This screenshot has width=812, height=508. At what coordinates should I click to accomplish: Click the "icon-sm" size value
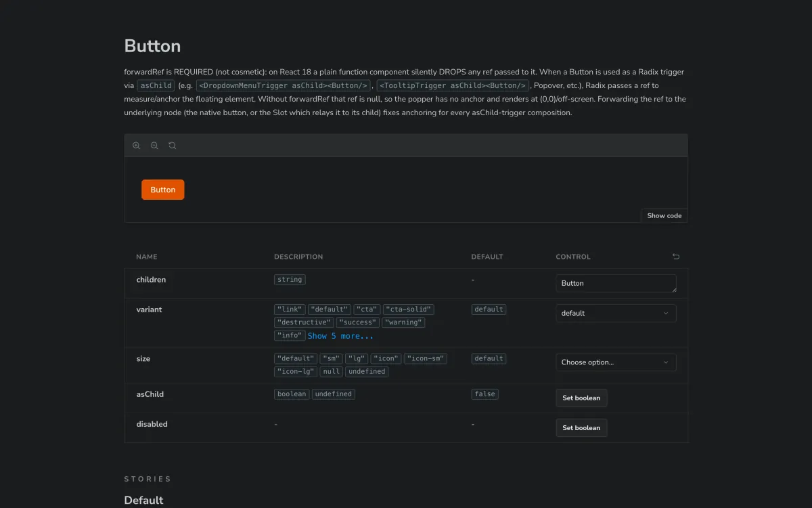tap(426, 358)
